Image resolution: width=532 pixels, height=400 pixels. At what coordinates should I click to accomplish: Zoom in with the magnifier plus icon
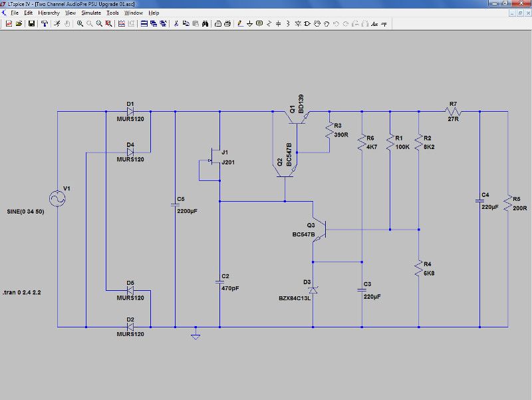tap(80, 24)
